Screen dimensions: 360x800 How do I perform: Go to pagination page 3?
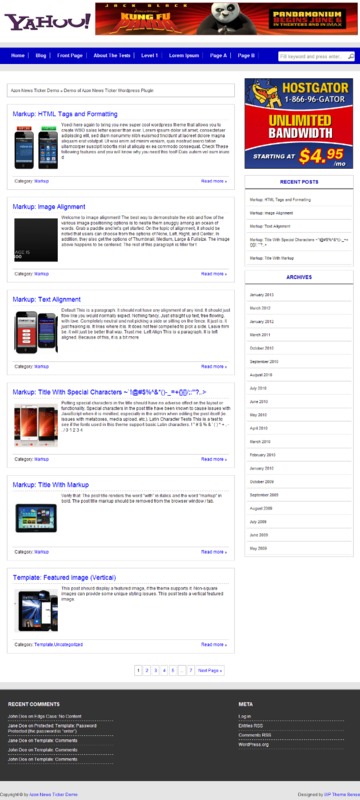[156, 670]
